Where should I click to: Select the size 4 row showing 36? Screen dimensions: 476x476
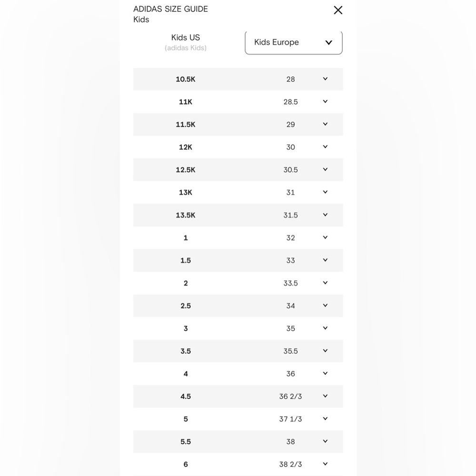point(238,374)
